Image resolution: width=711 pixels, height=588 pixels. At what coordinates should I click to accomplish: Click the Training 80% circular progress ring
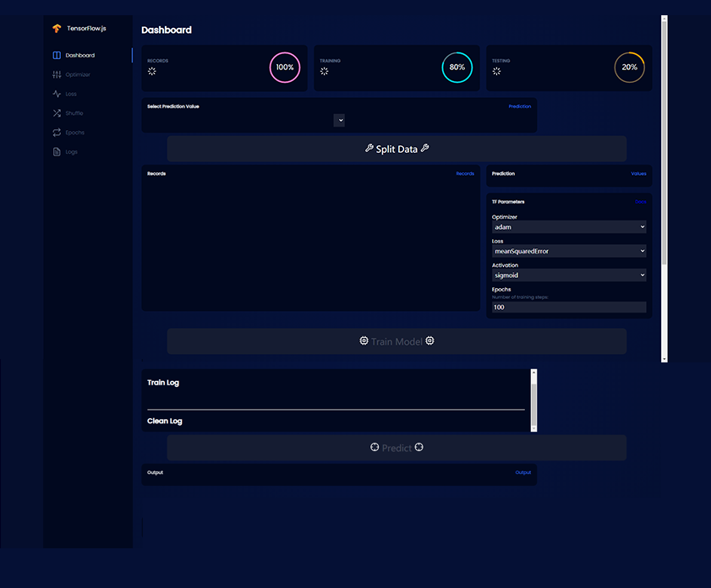457,68
